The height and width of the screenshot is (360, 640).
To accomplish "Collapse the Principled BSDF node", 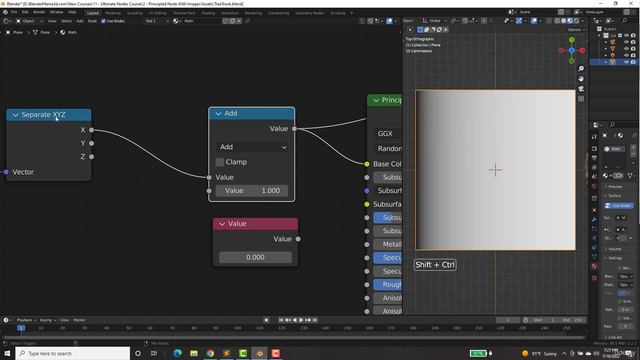I will pos(376,100).
